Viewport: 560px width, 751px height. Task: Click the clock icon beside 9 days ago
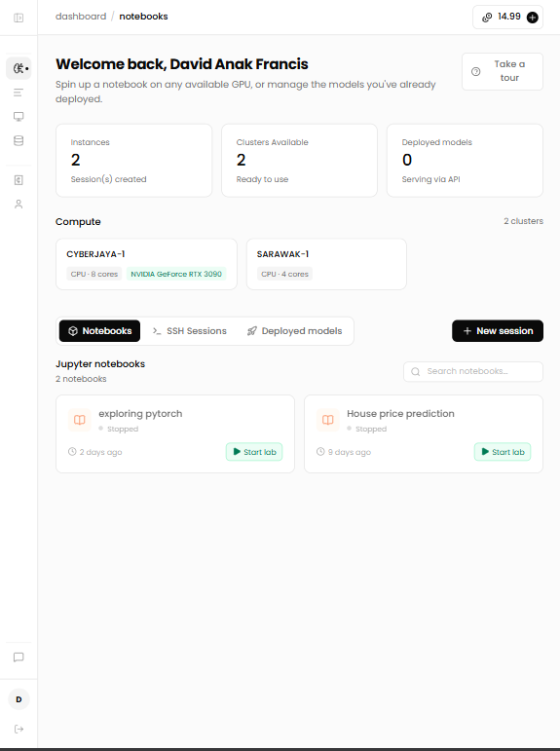[320, 452]
